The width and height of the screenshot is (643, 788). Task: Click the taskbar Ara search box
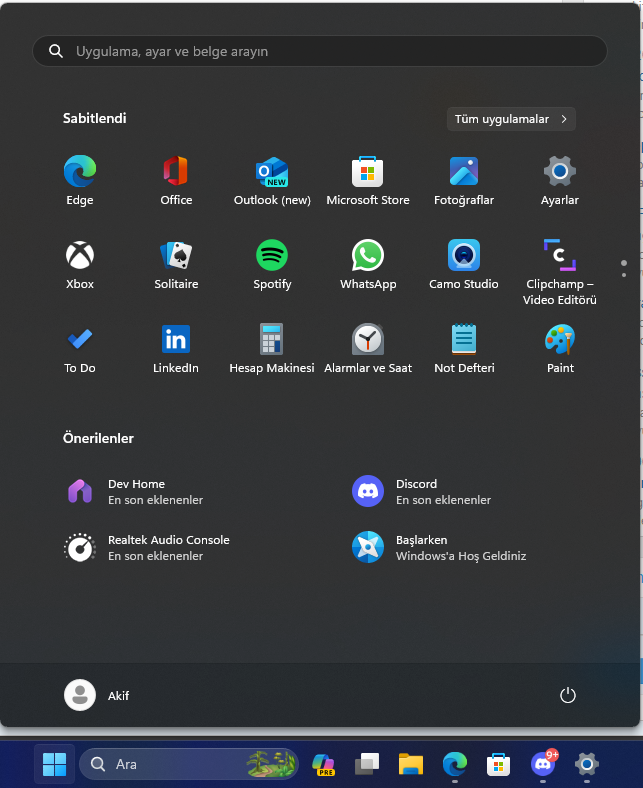[189, 764]
